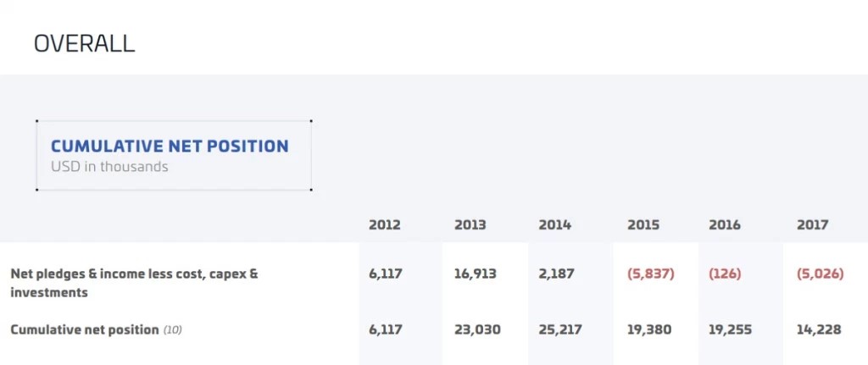
Task: Click the Net pledges & income row label
Action: tap(135, 283)
